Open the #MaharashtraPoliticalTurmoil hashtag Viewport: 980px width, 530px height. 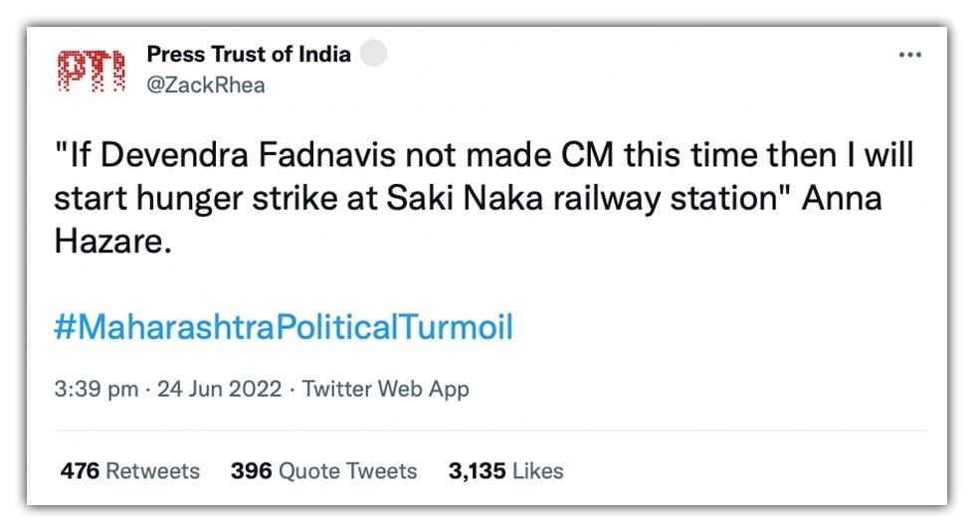(x=284, y=327)
